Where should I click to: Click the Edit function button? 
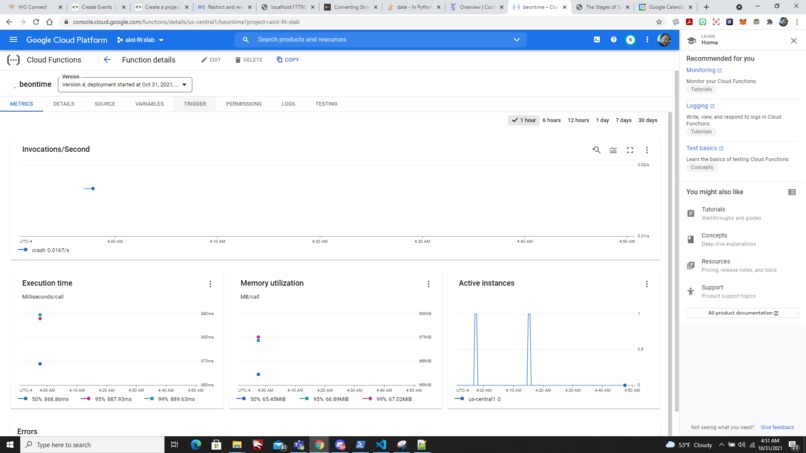211,60
